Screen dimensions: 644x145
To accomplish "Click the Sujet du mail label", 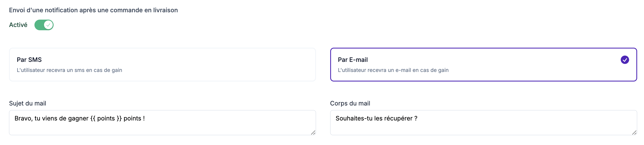I will pyautogui.click(x=28, y=103).
